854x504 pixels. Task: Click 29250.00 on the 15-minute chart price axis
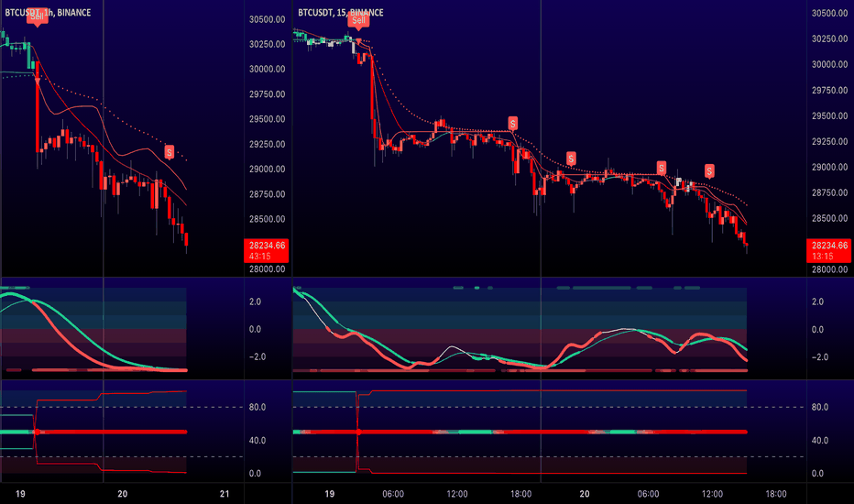(829, 141)
